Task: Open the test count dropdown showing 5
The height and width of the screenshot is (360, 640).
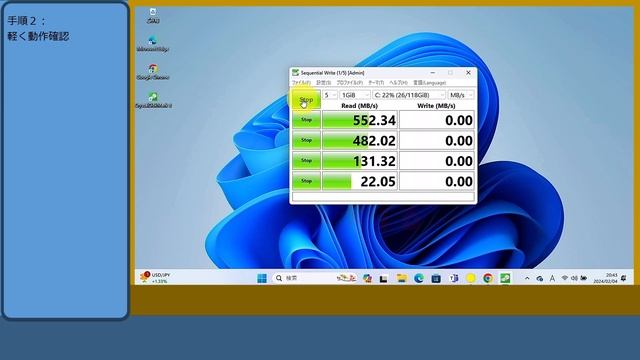Action: tap(330, 95)
